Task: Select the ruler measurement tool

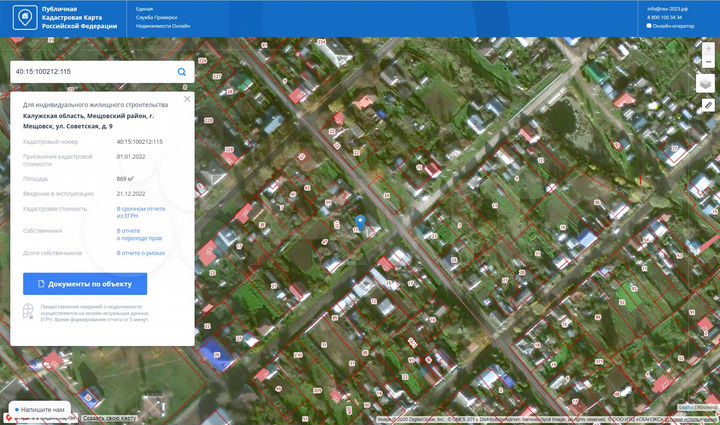Action: coord(707,105)
